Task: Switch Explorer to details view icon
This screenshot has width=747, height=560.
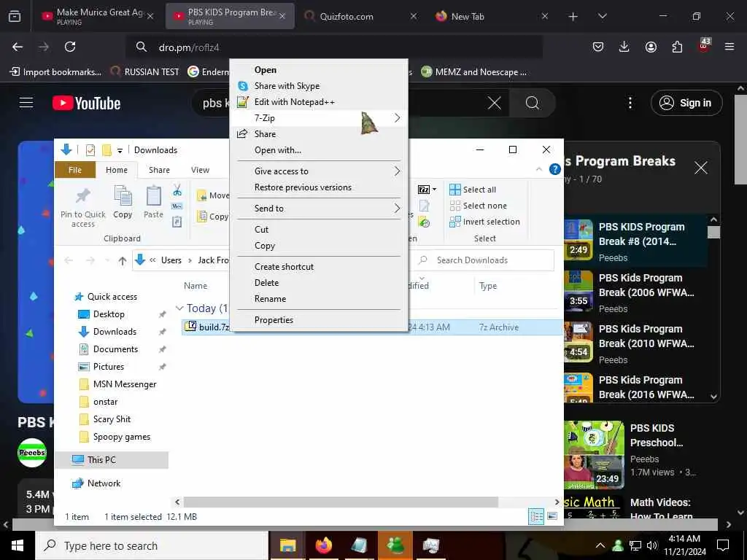Action: 536,517
